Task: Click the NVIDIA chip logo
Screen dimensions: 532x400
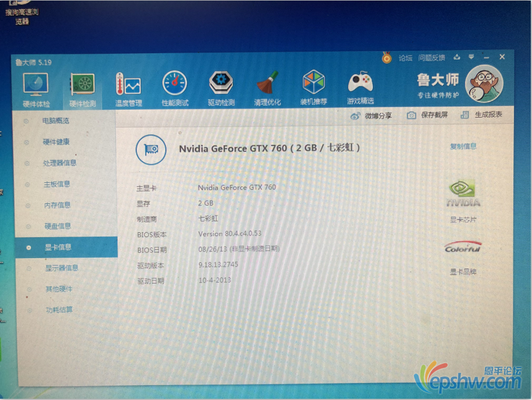Action: tap(463, 194)
